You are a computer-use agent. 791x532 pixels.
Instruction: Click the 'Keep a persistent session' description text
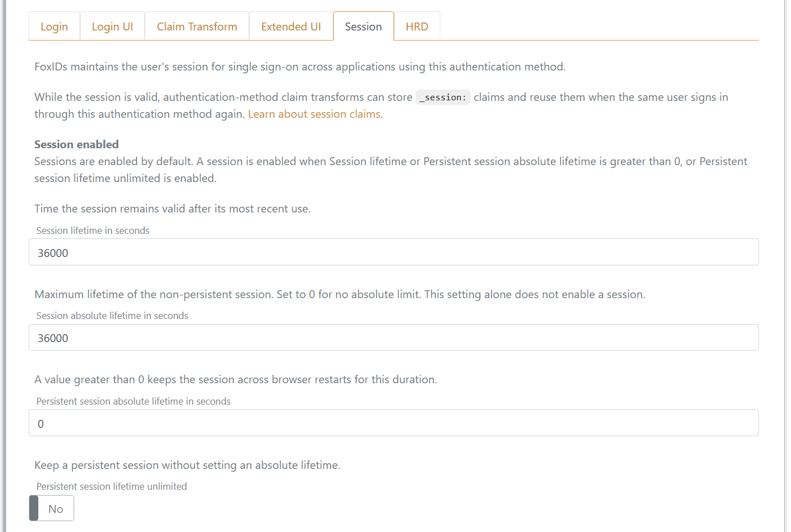coord(187,465)
